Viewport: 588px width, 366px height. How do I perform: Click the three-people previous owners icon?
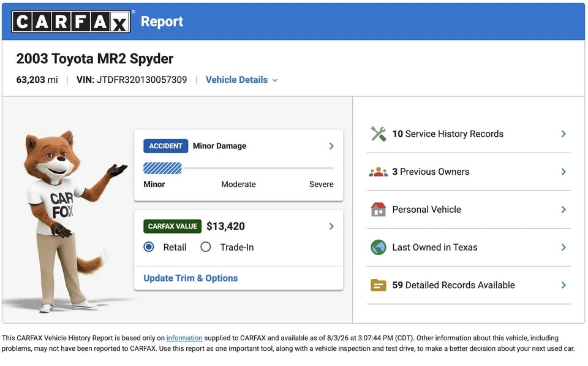point(379,172)
